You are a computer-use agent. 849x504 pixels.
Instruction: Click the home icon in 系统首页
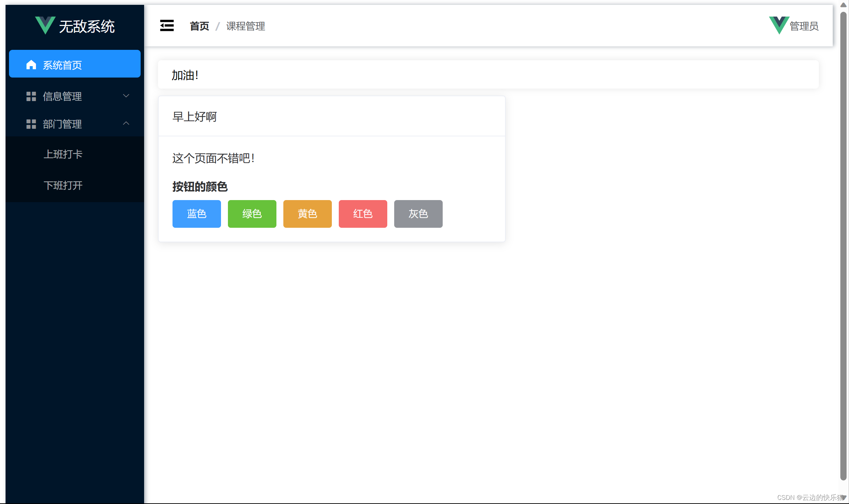pos(31,65)
